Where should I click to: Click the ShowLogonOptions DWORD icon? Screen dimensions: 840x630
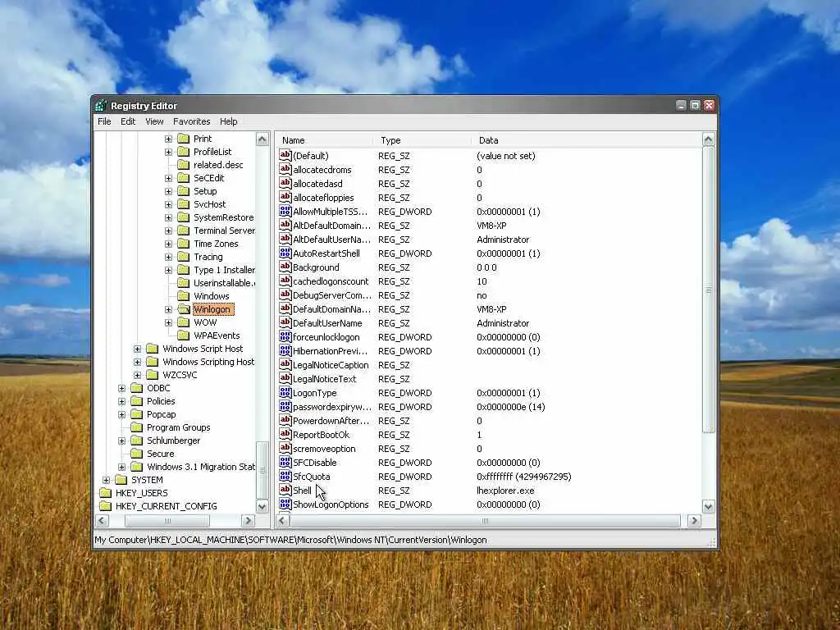click(x=285, y=504)
